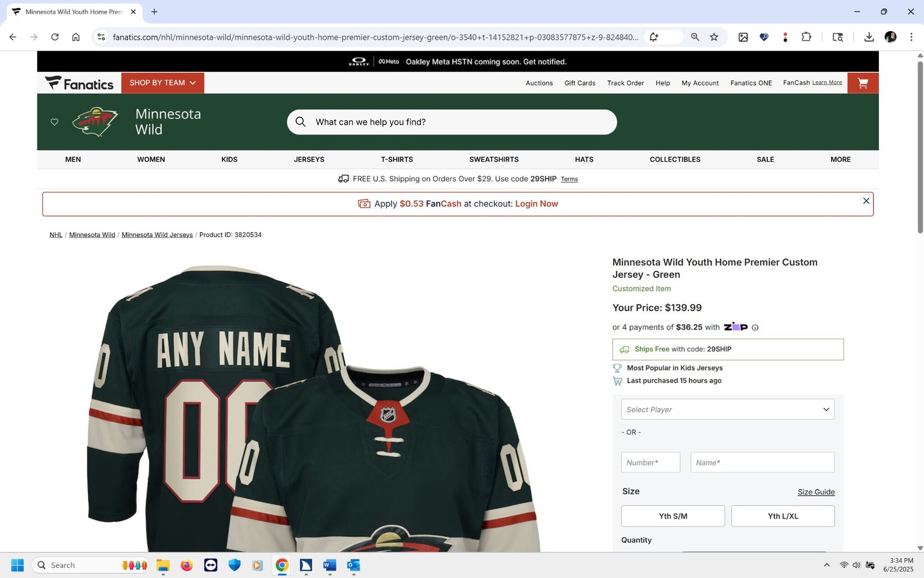Click the Minnesota Wild breadcrumb link

(92, 235)
